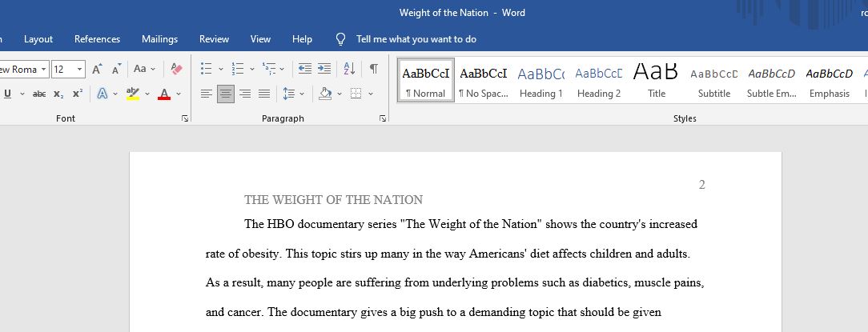The width and height of the screenshot is (868, 332).
Task: Apply red font color
Action: point(164,94)
